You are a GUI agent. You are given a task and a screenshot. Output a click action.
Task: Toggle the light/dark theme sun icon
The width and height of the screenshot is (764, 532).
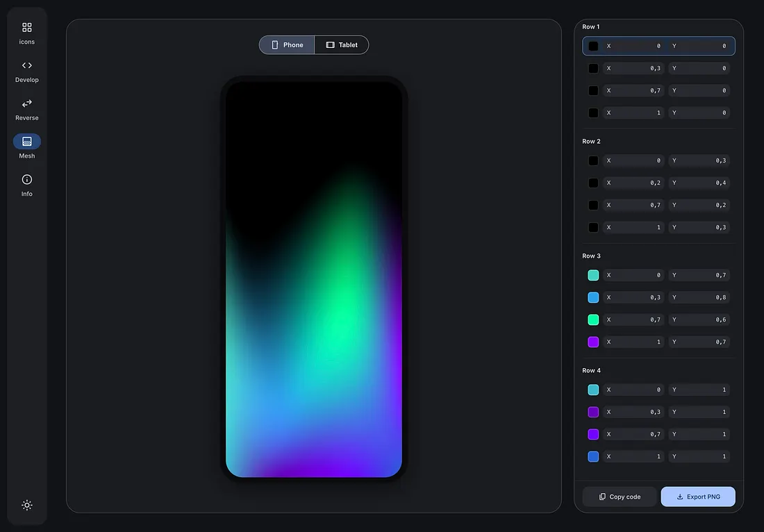coord(27,505)
